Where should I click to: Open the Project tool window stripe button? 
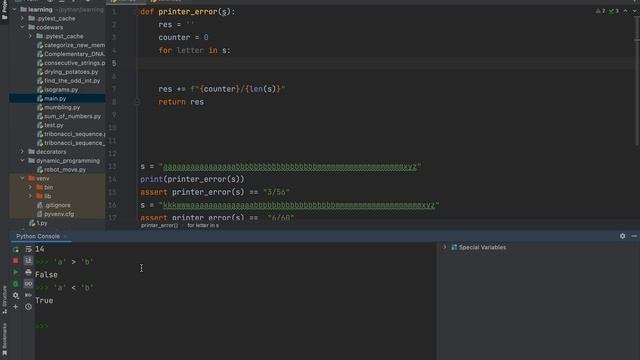click(x=4, y=10)
